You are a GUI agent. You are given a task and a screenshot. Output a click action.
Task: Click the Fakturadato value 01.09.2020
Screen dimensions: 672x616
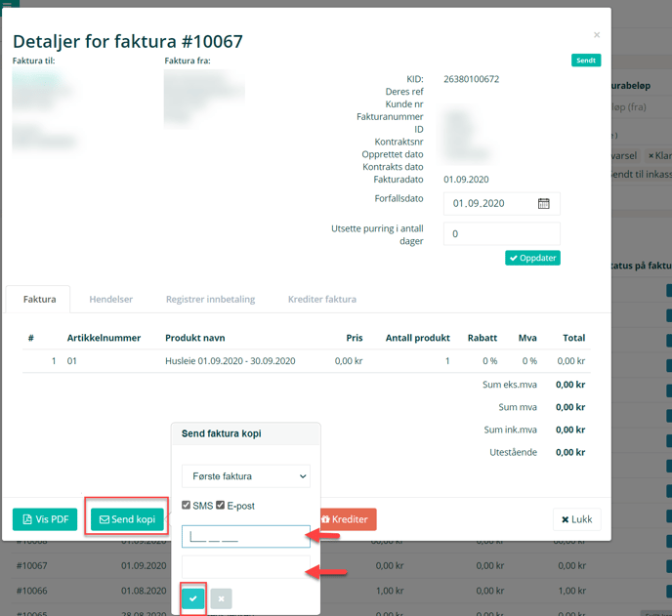(x=466, y=180)
